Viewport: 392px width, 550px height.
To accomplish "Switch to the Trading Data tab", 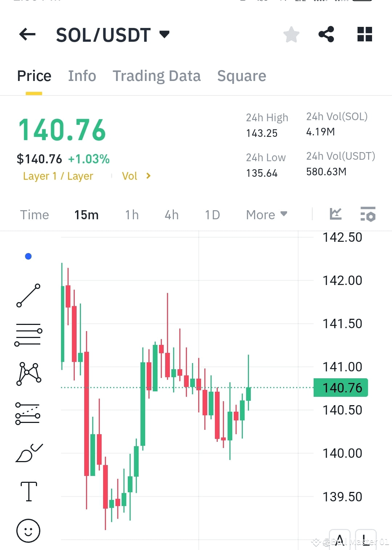I will (x=157, y=76).
